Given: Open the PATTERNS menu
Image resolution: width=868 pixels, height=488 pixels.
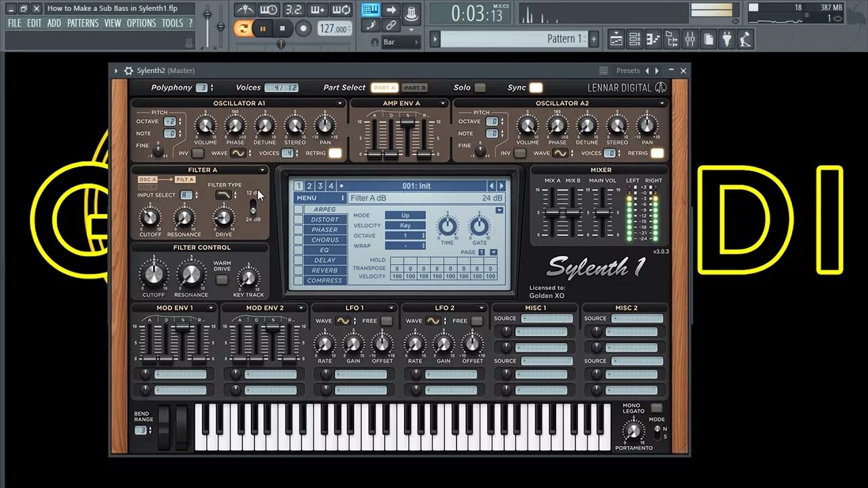Looking at the screenshot, I should point(83,23).
